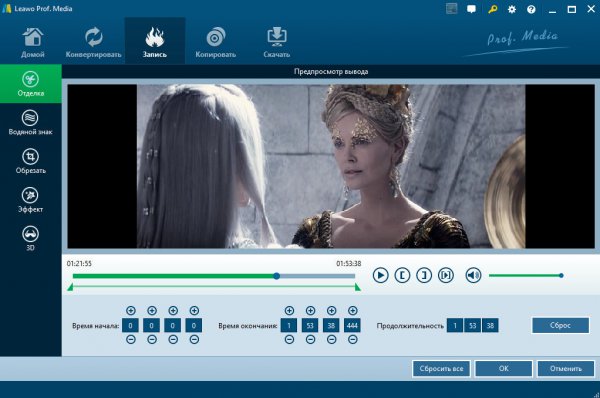The height and width of the screenshot is (398, 600).
Task: Click the end time hours field showing 1
Action: (x=289, y=325)
